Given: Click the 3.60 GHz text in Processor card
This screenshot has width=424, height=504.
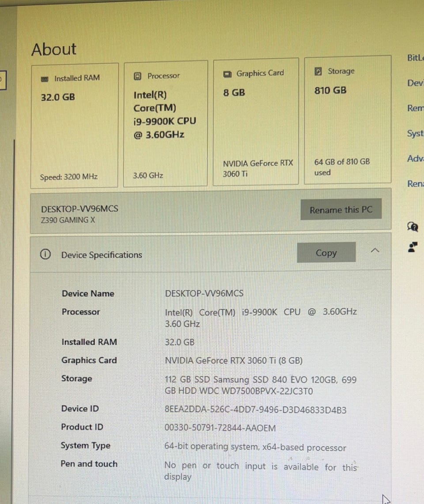Looking at the screenshot, I should 148,175.
